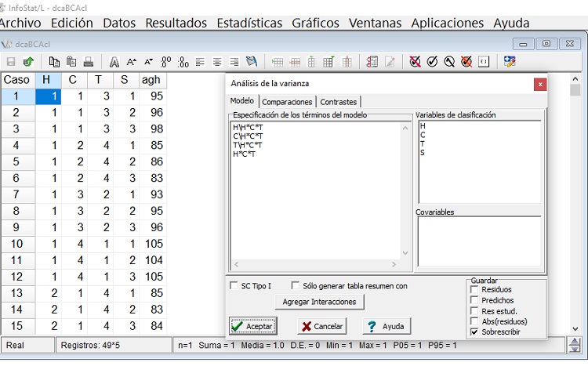The width and height of the screenshot is (588, 366).
Task: Uncheck the Sobrescribir checkbox
Action: point(474,332)
